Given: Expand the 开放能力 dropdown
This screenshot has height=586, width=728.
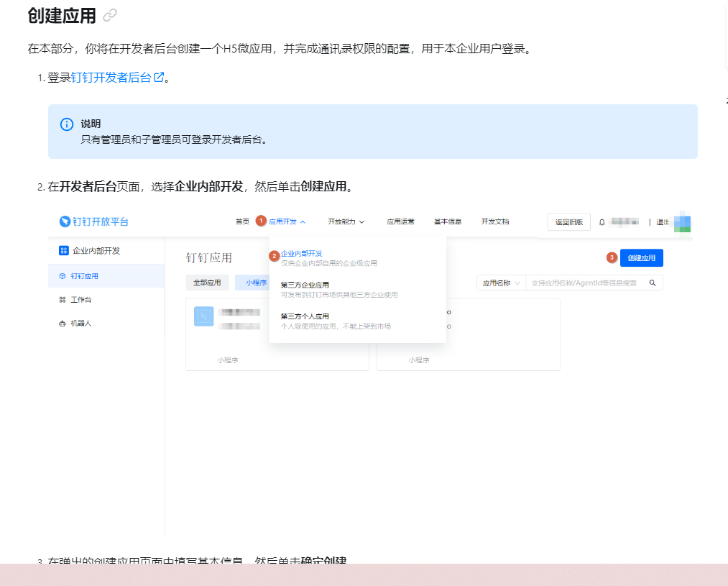Looking at the screenshot, I should point(346,222).
